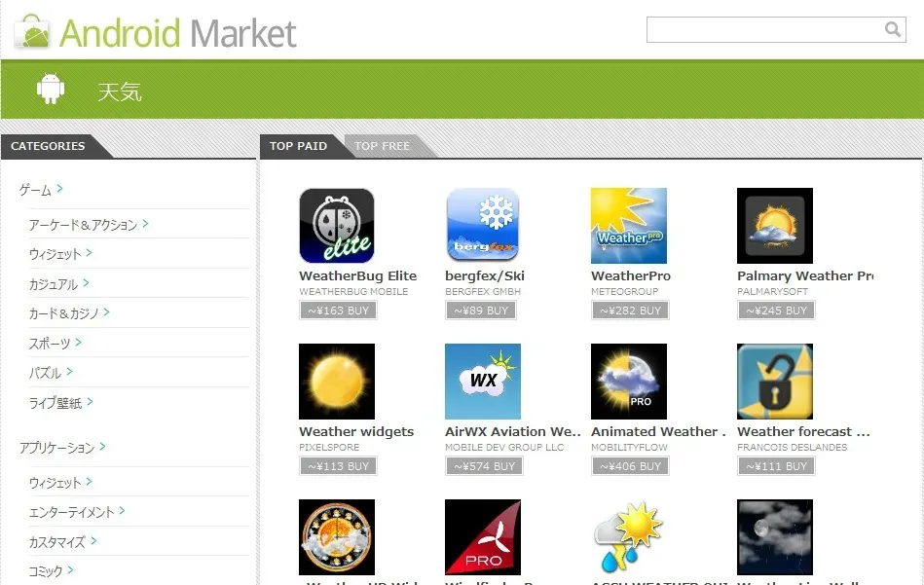This screenshot has height=585, width=924.
Task: Click the Palmary Weather Pro app icon
Action: point(775,226)
